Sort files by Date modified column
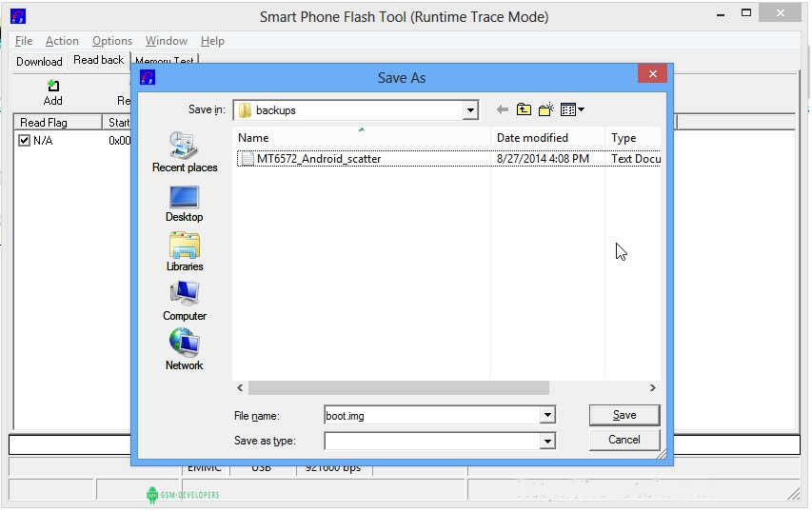The image size is (812, 512). pos(547,138)
